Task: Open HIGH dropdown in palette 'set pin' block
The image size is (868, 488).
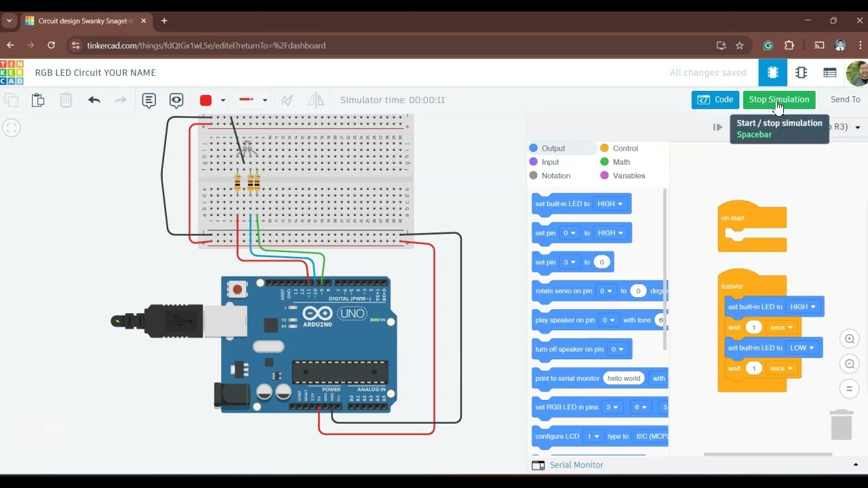Action: click(x=610, y=233)
